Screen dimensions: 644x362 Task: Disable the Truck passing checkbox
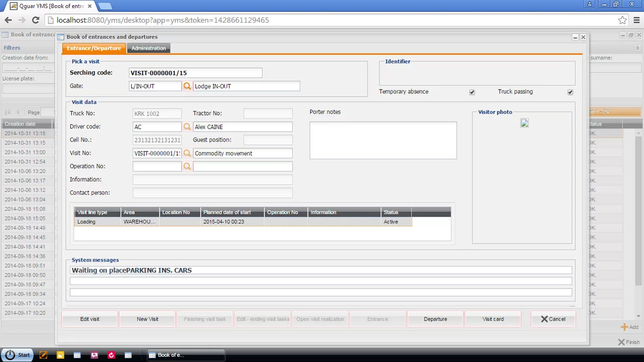coord(570,92)
